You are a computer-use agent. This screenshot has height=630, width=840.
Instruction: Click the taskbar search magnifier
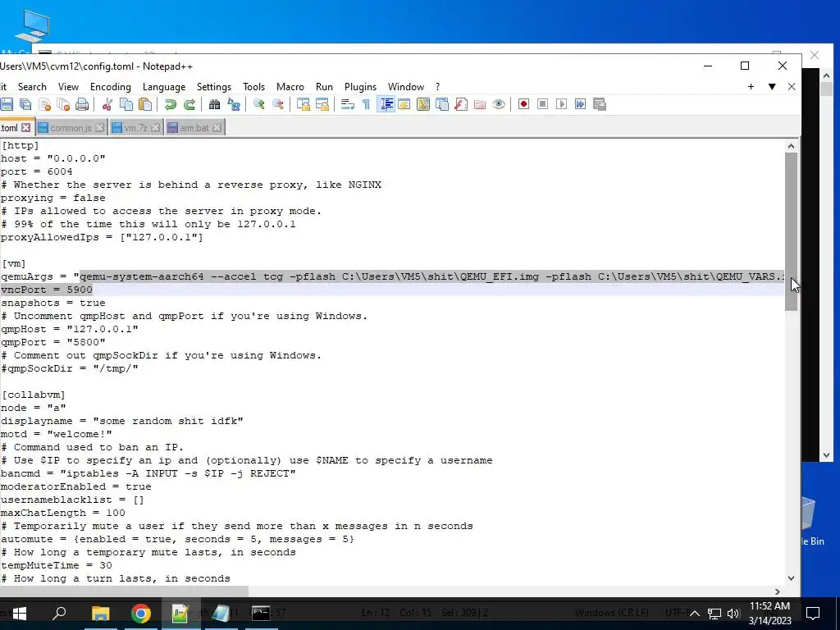[59, 612]
